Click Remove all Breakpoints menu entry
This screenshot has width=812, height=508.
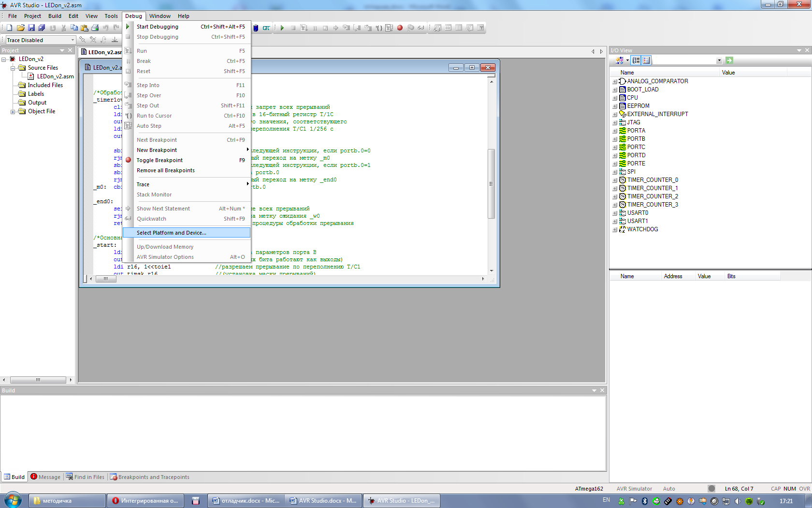(187, 170)
